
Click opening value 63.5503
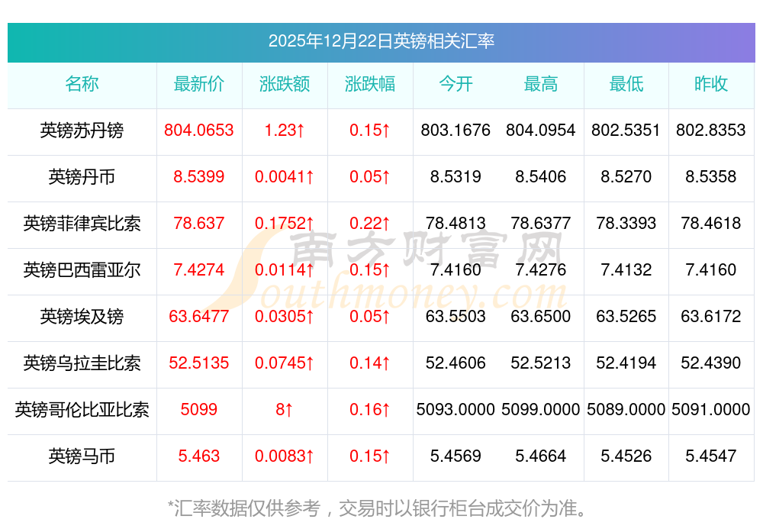click(456, 317)
